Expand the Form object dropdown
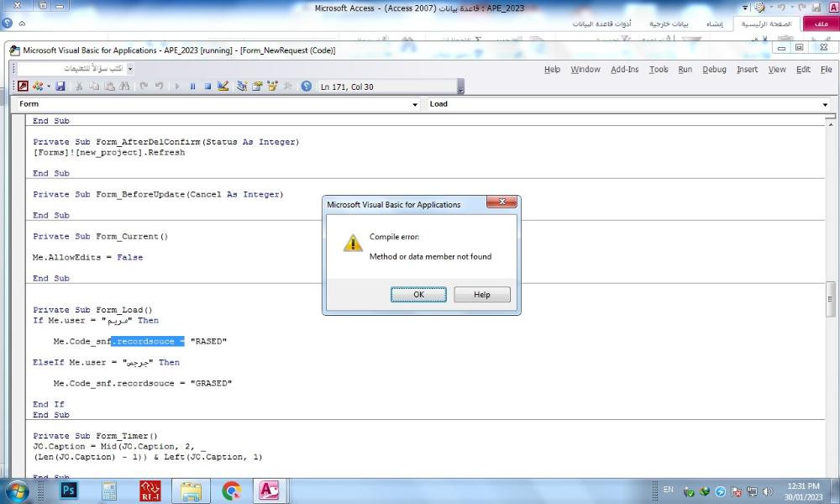 coord(415,104)
